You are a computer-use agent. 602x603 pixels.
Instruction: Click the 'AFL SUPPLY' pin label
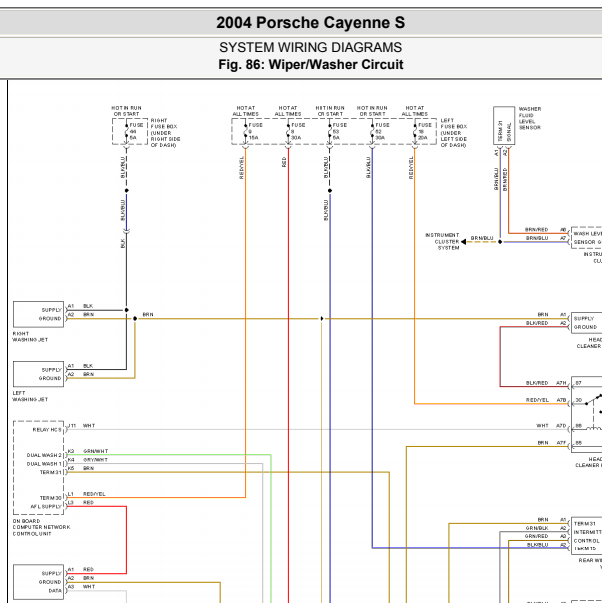coord(46,506)
